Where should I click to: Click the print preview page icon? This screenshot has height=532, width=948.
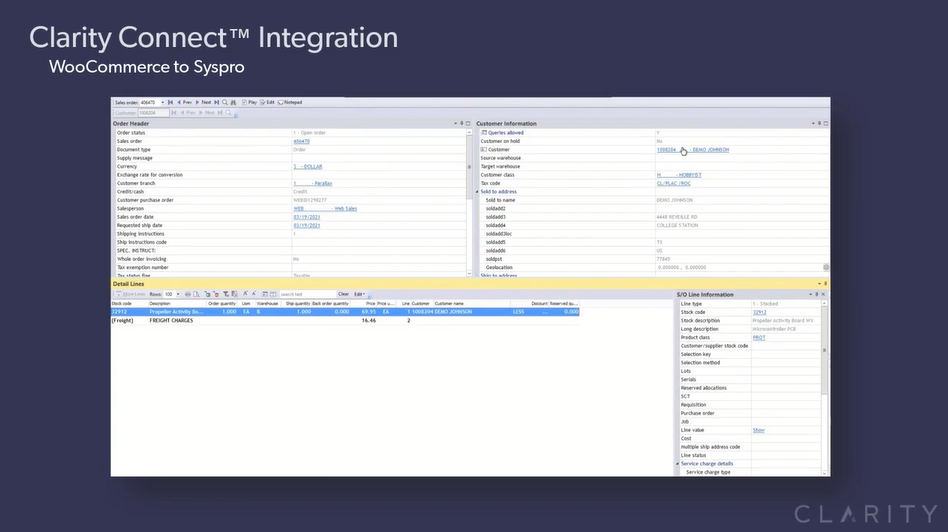pos(196,294)
